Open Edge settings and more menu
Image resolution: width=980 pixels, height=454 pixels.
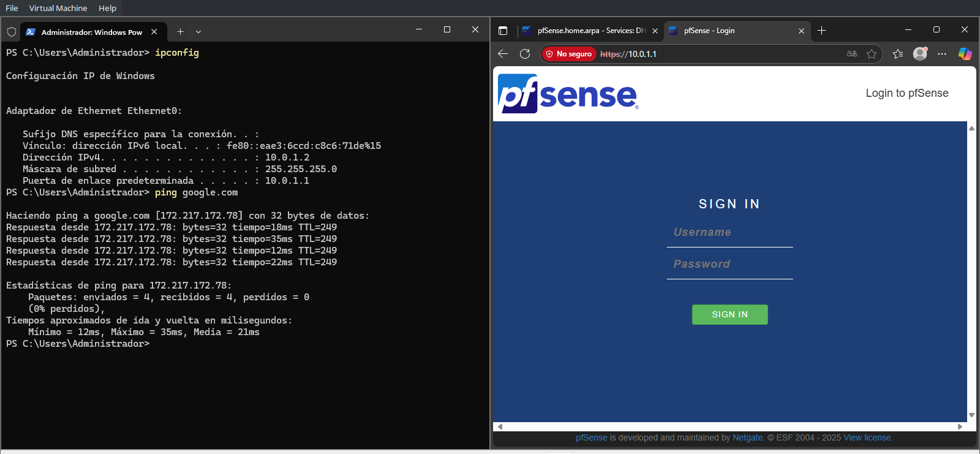coord(942,54)
